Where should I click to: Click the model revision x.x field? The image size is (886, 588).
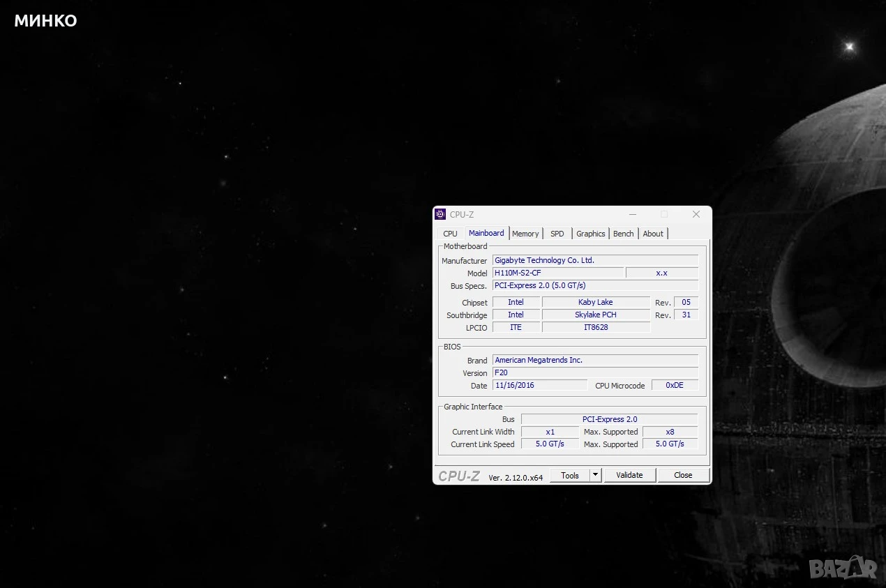[662, 273]
